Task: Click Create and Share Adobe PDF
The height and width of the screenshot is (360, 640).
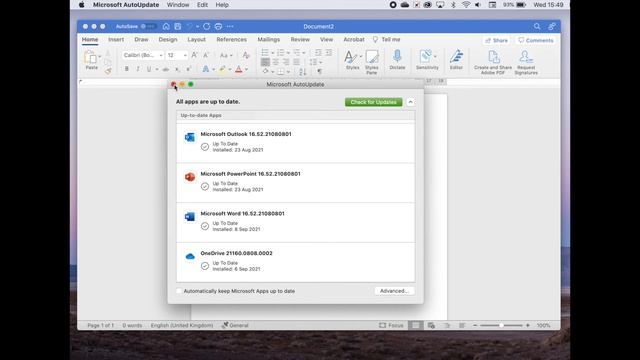Action: [x=493, y=62]
